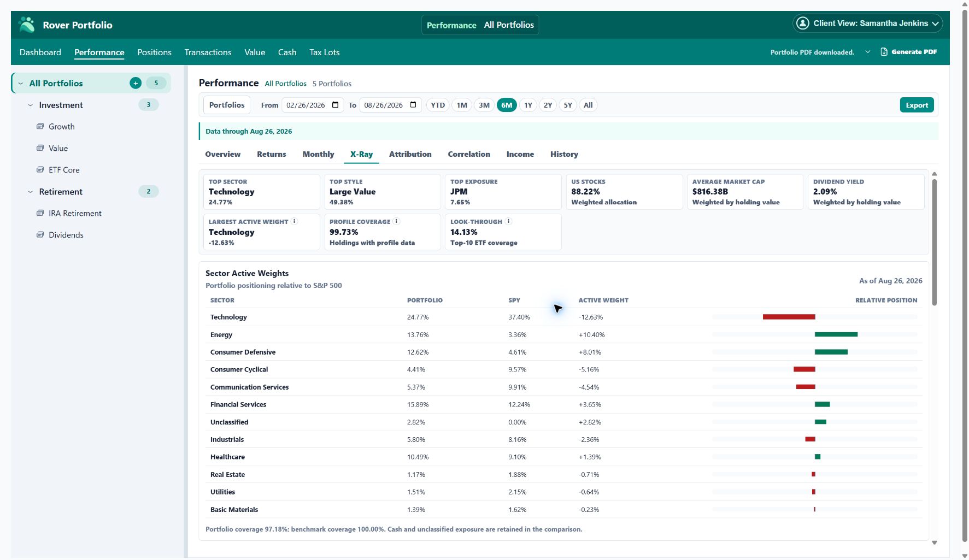Click the X-Ray panel vertical scrollbar

click(935, 242)
